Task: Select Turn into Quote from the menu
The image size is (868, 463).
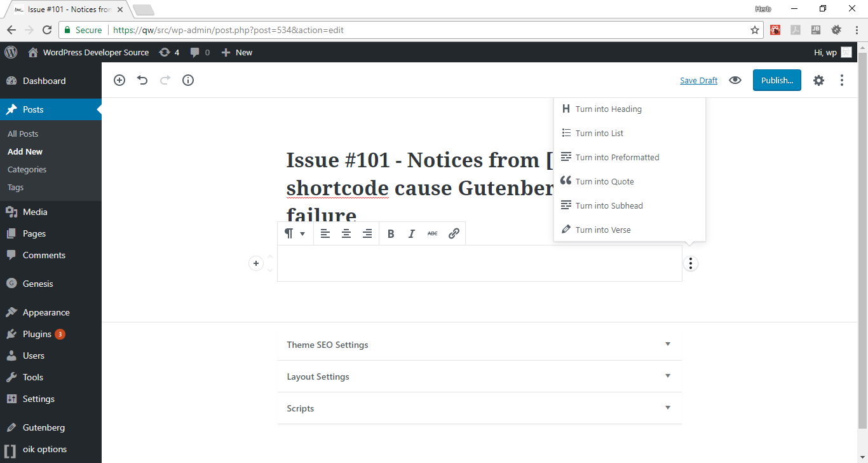Action: [x=604, y=181]
